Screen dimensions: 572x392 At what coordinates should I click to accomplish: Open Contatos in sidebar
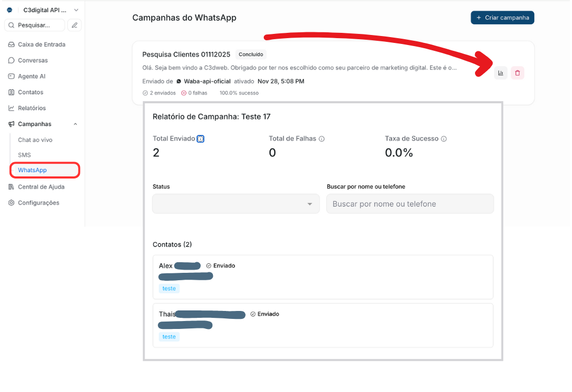pyautogui.click(x=31, y=92)
